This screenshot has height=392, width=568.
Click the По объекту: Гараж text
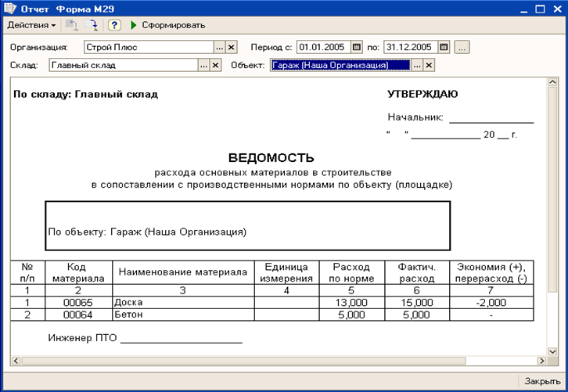pyautogui.click(x=147, y=232)
